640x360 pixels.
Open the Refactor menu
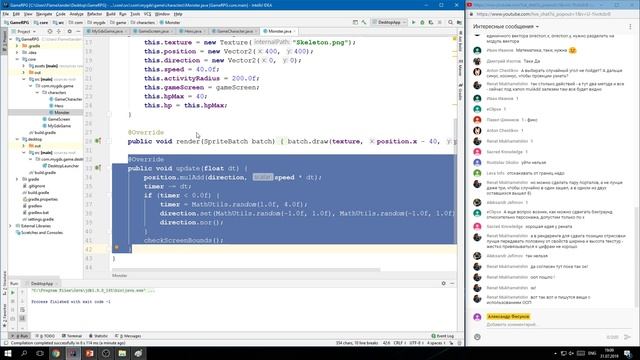click(x=95, y=14)
